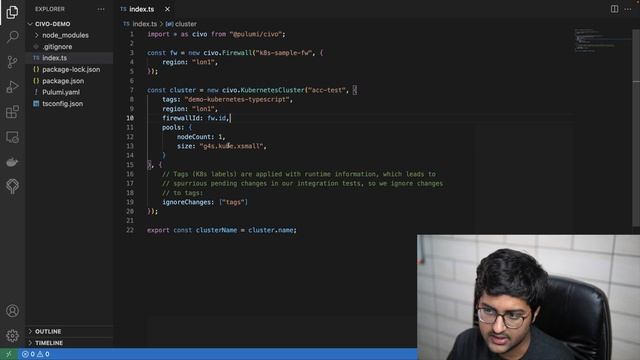Click line number 22 in gutter
Viewport: 640px width, 360px height.
pyautogui.click(x=130, y=230)
